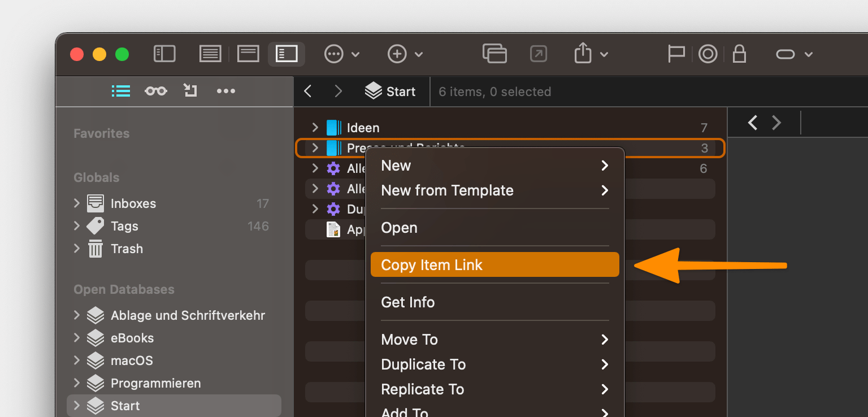
Task: Select the widescreen view icon
Action: point(287,54)
